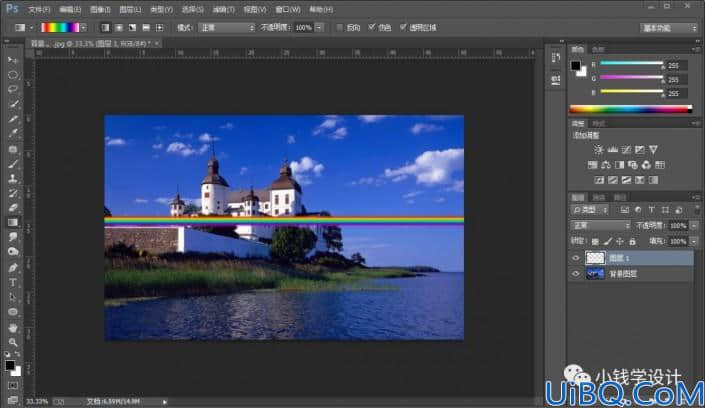Select the Eyedropper tool
This screenshot has width=705, height=408.
[13, 134]
